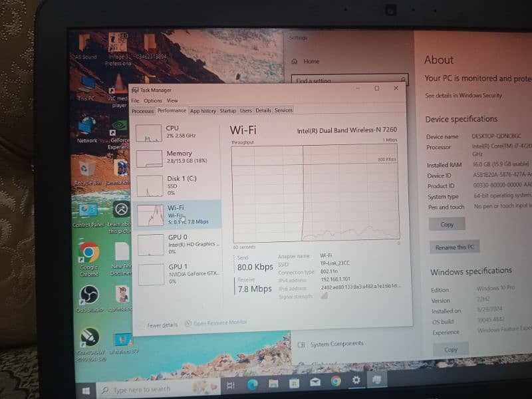Maximize the Task Manager window
532x399 pixels.
(376, 88)
